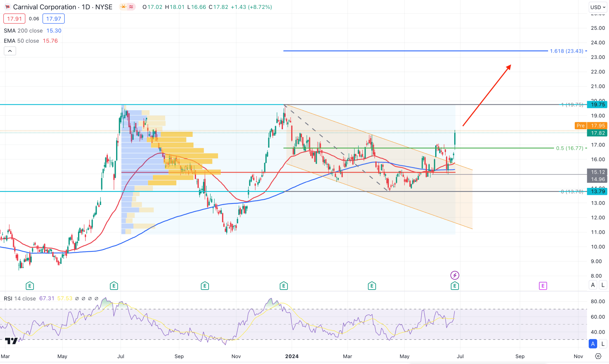The width and height of the screenshot is (609, 364).
Task: Click the 13.79 price label on axis
Action: click(x=598, y=191)
